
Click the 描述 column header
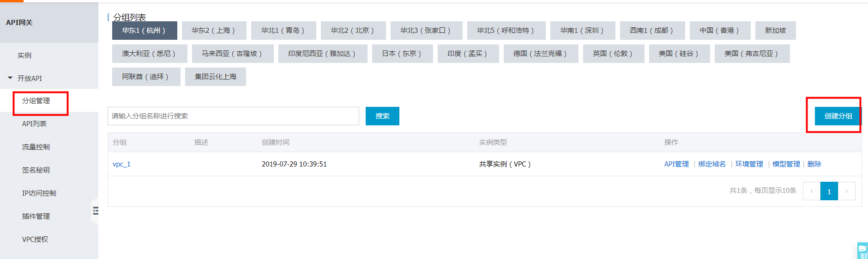click(201, 142)
